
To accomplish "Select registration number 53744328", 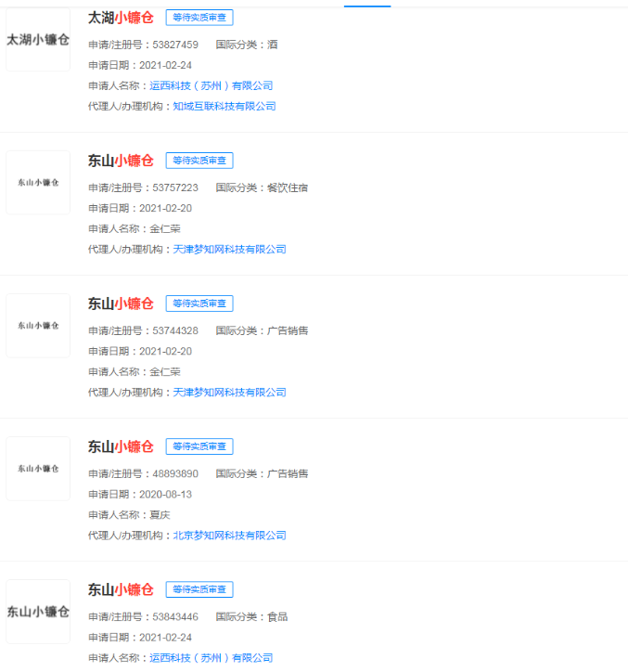I will pos(175,330).
